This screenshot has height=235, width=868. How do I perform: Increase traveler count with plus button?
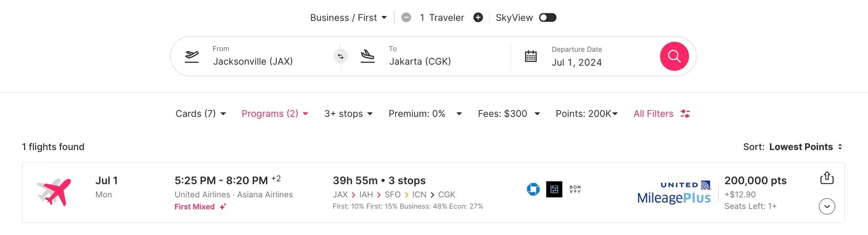(x=478, y=17)
